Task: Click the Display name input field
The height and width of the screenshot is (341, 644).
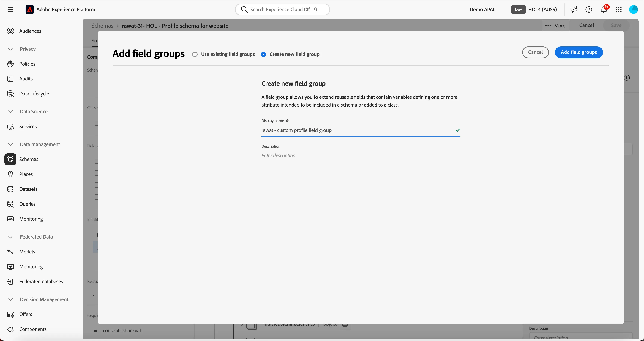Action: click(x=361, y=130)
